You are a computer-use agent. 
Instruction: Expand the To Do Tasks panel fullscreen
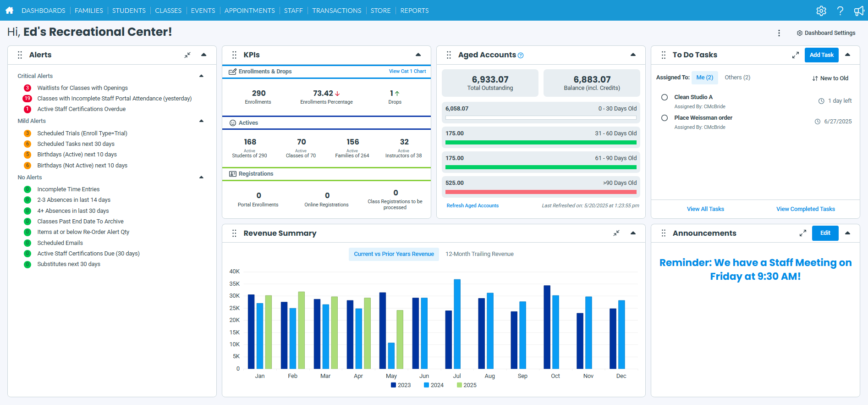pos(795,55)
